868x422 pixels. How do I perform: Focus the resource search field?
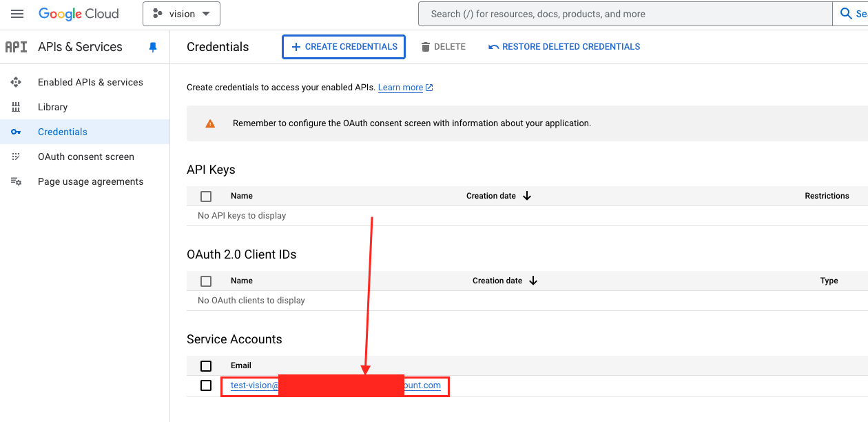625,14
